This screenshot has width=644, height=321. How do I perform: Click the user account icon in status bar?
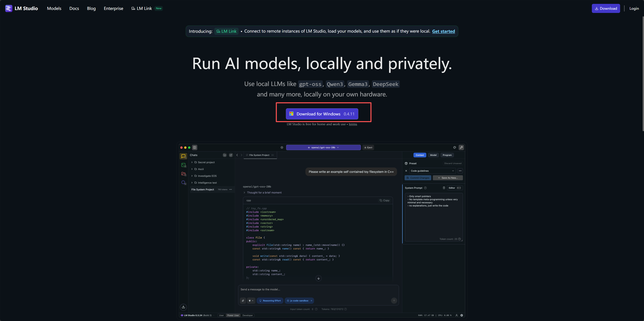[x=456, y=315]
